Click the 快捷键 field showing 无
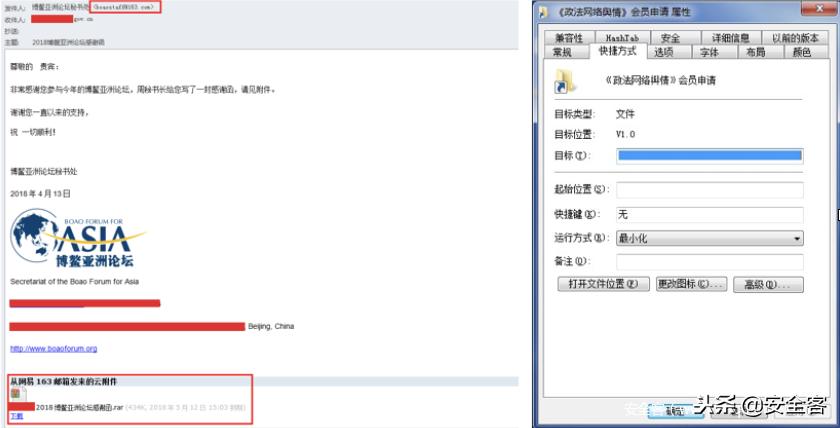Screen dimensions: 840x428 [709, 215]
